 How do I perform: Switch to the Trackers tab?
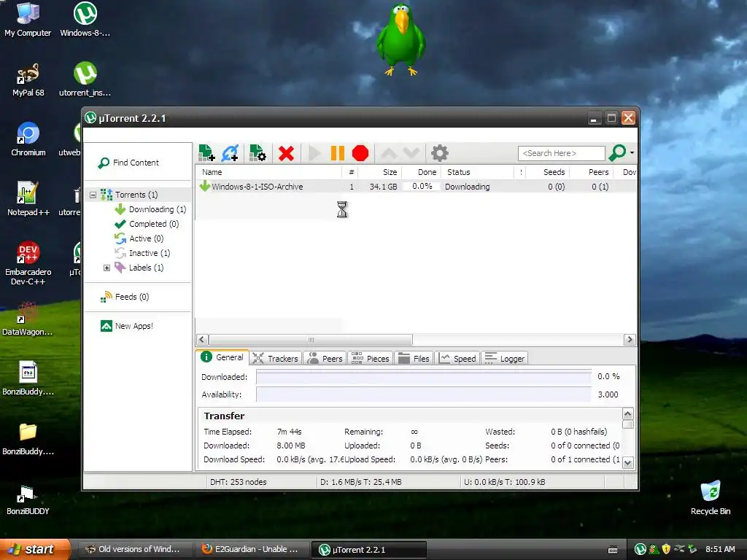(275, 359)
